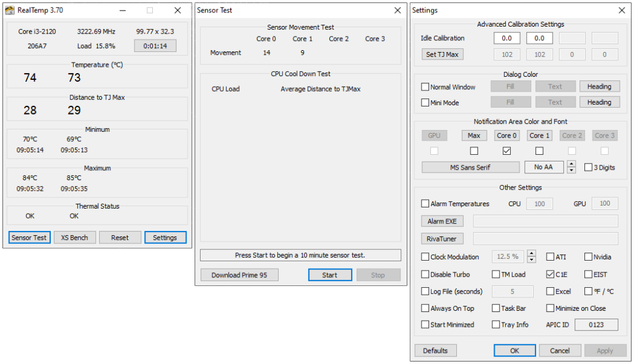Apply the current settings
Viewport: 634px width, 364px height.
point(604,350)
